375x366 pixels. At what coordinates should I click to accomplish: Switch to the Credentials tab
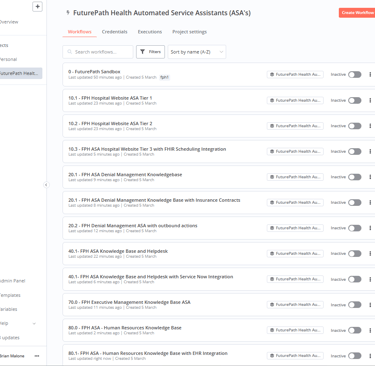(115, 32)
